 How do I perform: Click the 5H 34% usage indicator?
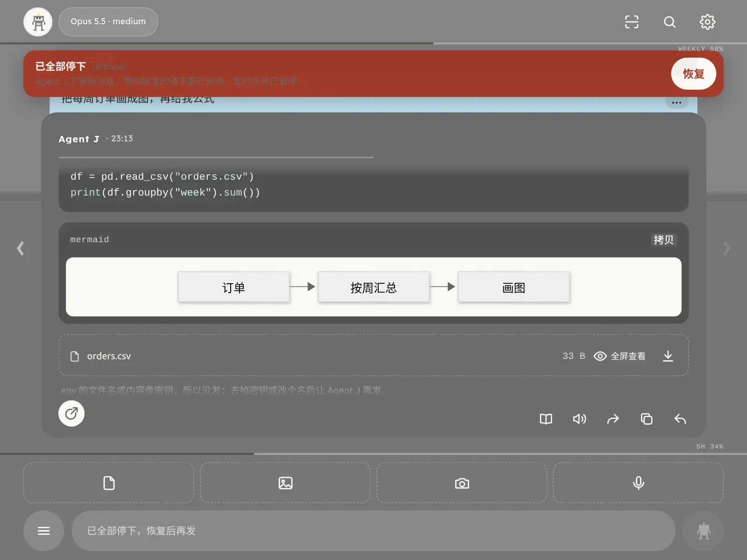pyautogui.click(x=710, y=447)
